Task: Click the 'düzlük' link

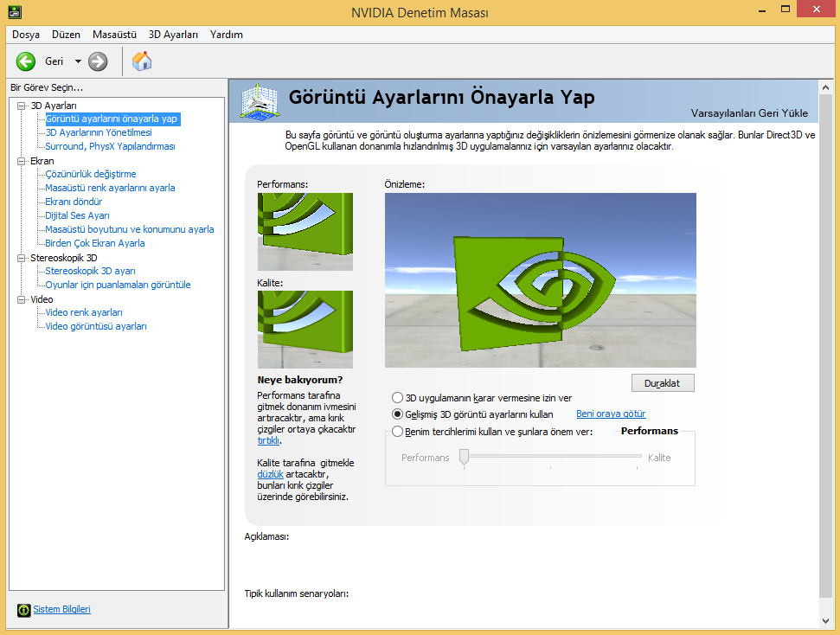Action: pyautogui.click(x=270, y=474)
